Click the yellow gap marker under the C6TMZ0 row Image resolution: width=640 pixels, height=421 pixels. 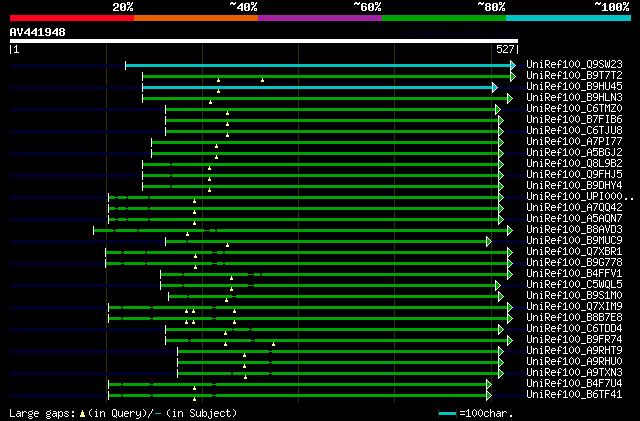coord(227,113)
